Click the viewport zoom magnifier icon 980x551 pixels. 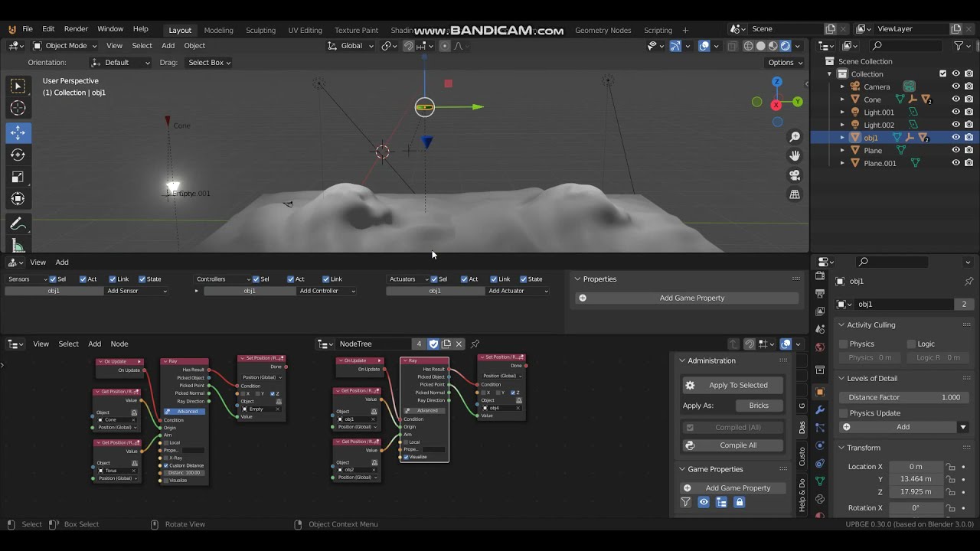tap(795, 137)
